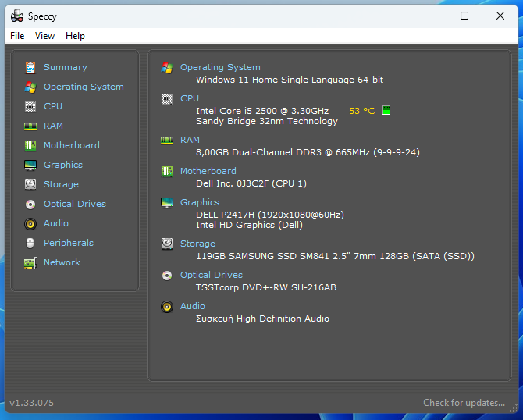Click the green CPU temperature indicator icon

386,110
